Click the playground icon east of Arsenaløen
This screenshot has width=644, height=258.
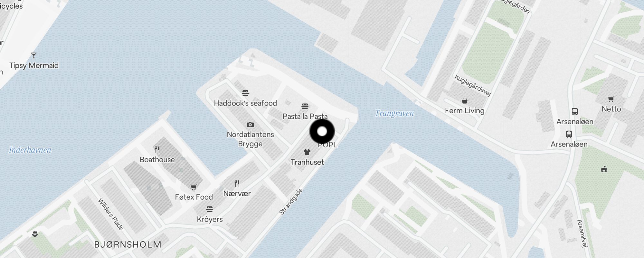click(x=604, y=169)
